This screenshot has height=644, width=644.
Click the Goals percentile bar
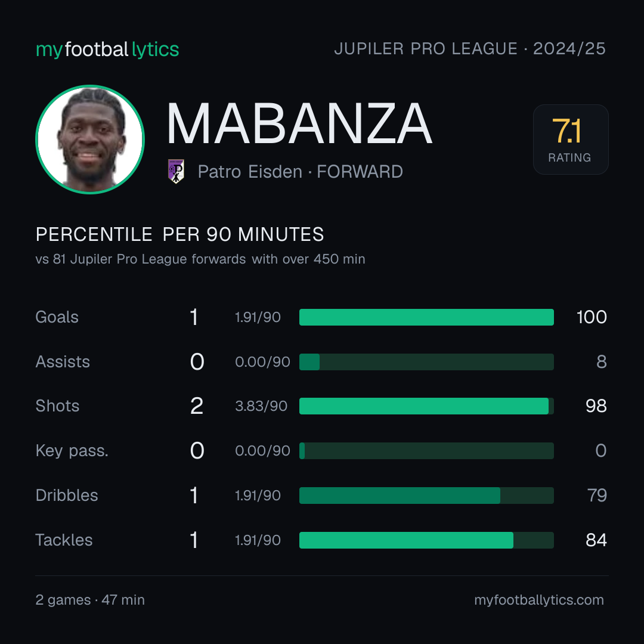(426, 317)
